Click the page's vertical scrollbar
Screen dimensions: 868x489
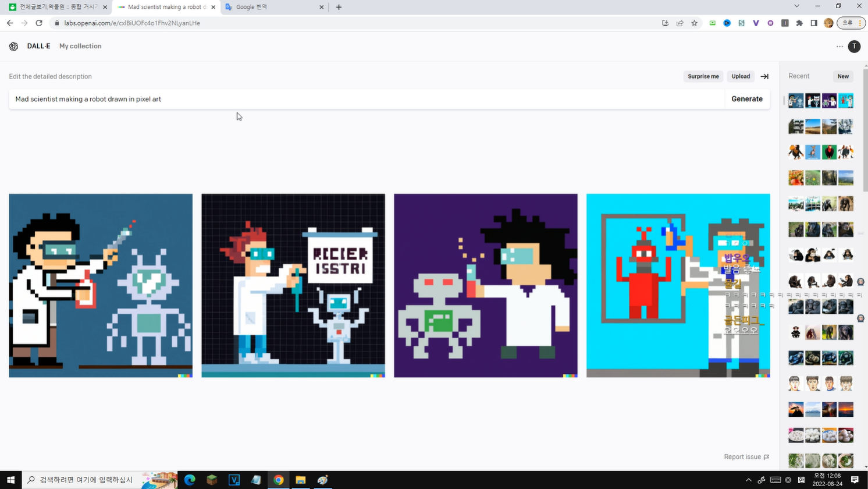865,131
